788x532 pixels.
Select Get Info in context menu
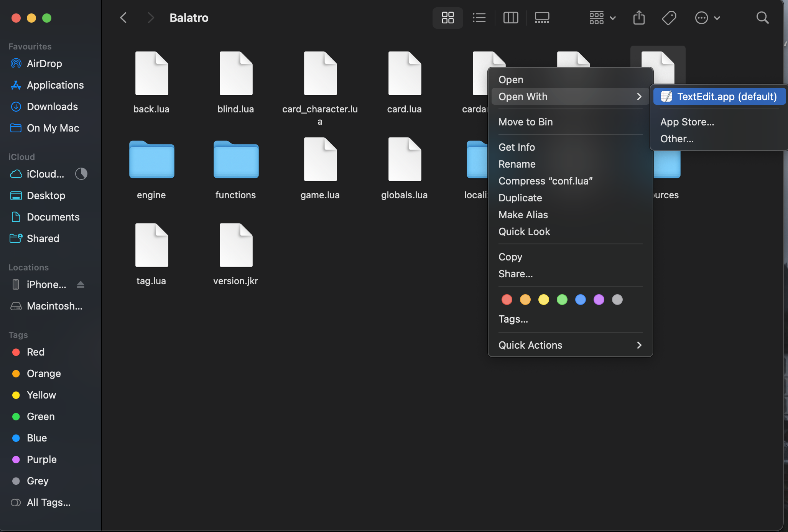pos(517,147)
